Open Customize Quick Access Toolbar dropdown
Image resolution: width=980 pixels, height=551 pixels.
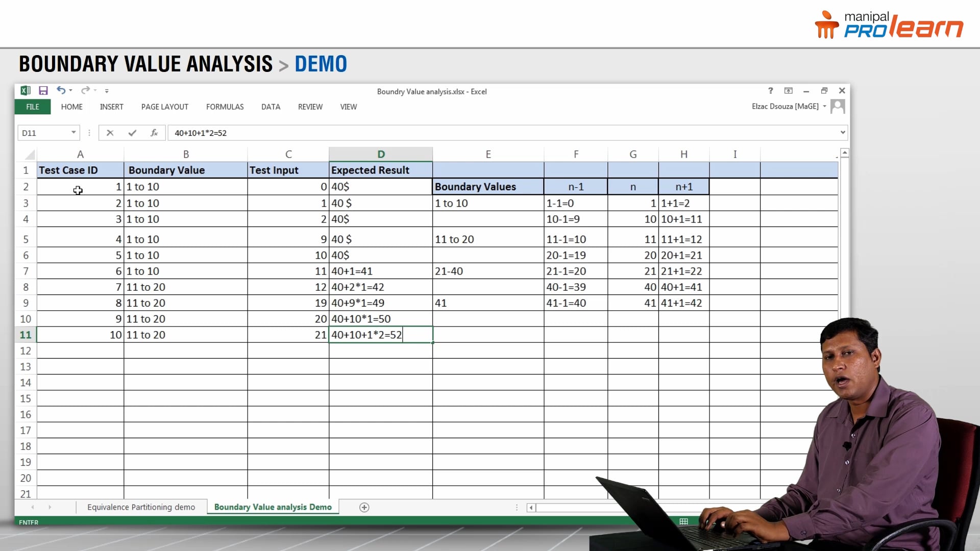point(107,91)
